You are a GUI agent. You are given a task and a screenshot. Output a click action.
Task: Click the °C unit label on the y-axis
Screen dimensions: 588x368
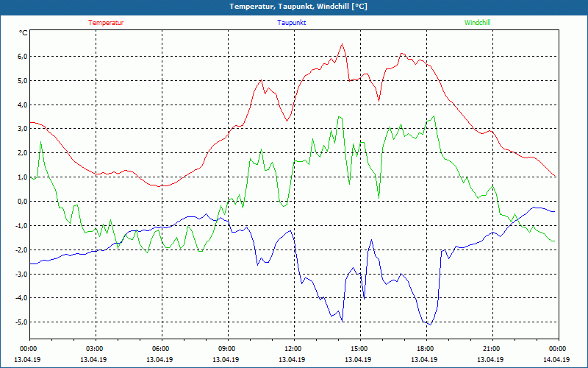click(x=24, y=33)
